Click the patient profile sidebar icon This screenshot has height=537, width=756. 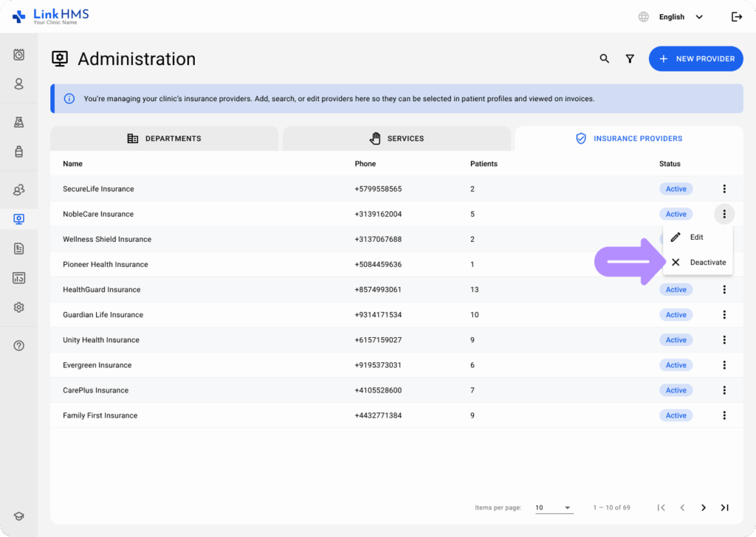tap(19, 84)
